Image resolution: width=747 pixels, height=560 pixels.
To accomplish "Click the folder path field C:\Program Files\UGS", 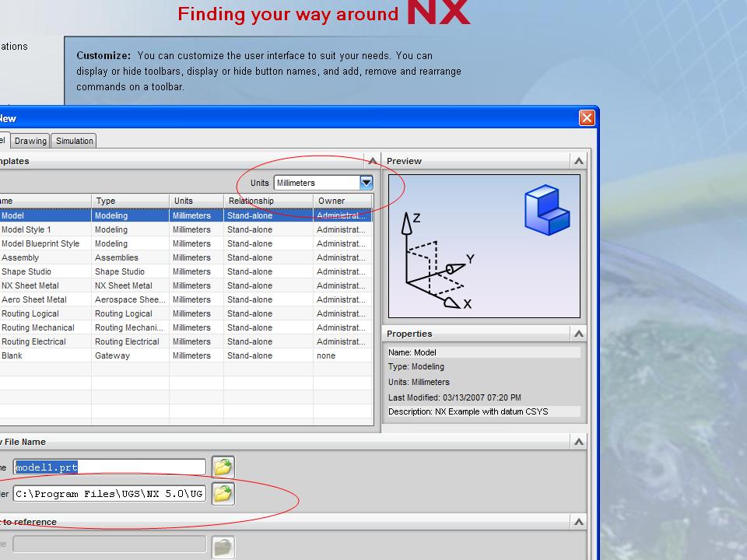I will [110, 494].
